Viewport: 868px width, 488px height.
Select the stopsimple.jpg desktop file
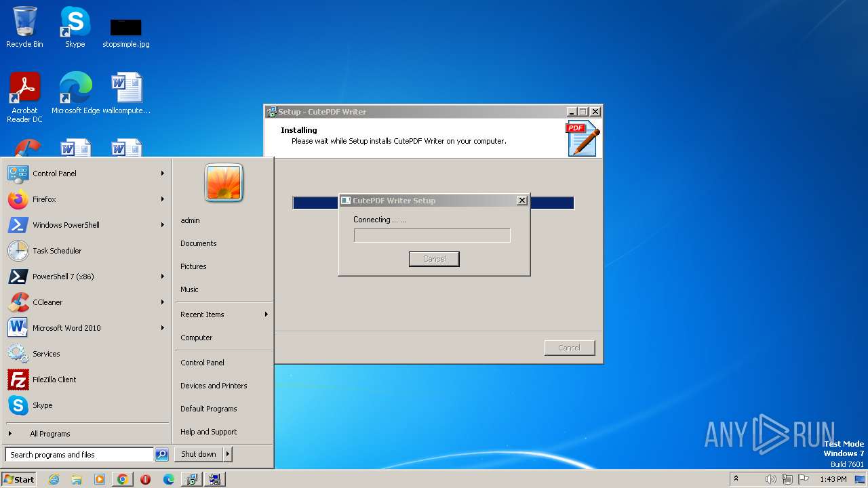pyautogui.click(x=126, y=33)
